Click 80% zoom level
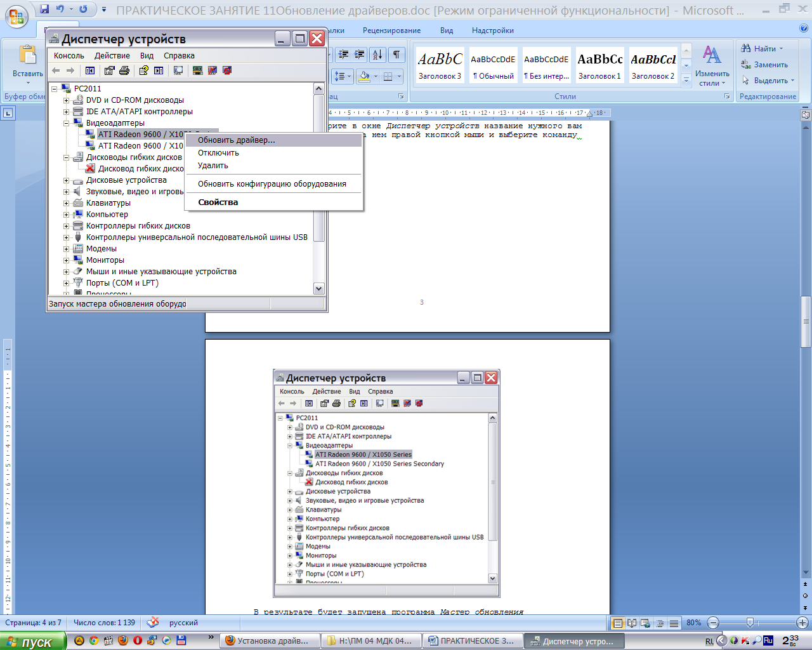 coord(693,623)
